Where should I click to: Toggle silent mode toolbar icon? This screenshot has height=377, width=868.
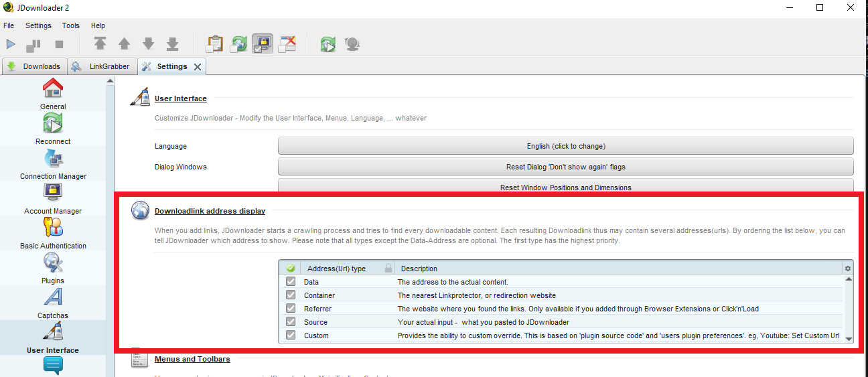tap(287, 44)
